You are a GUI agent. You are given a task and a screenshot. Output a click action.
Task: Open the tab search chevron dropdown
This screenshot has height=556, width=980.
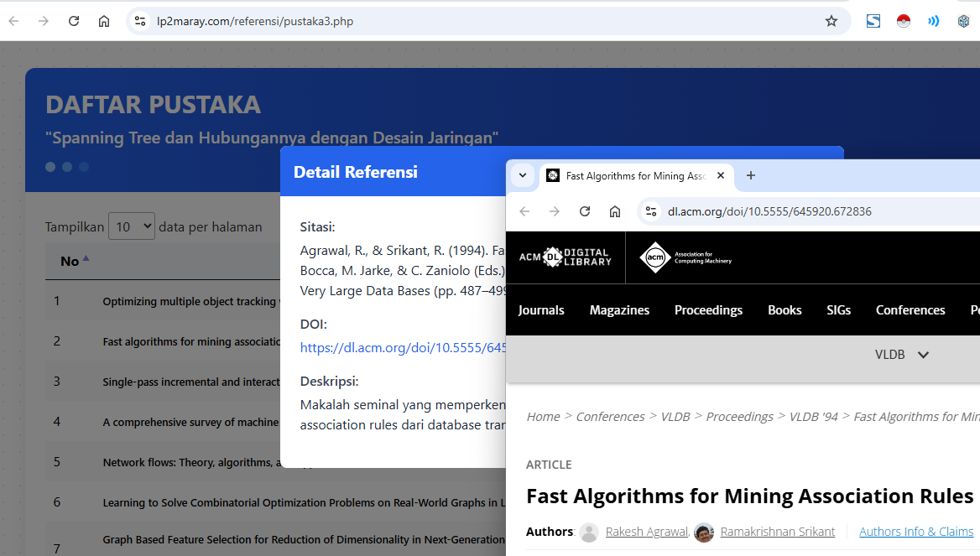pyautogui.click(x=523, y=175)
